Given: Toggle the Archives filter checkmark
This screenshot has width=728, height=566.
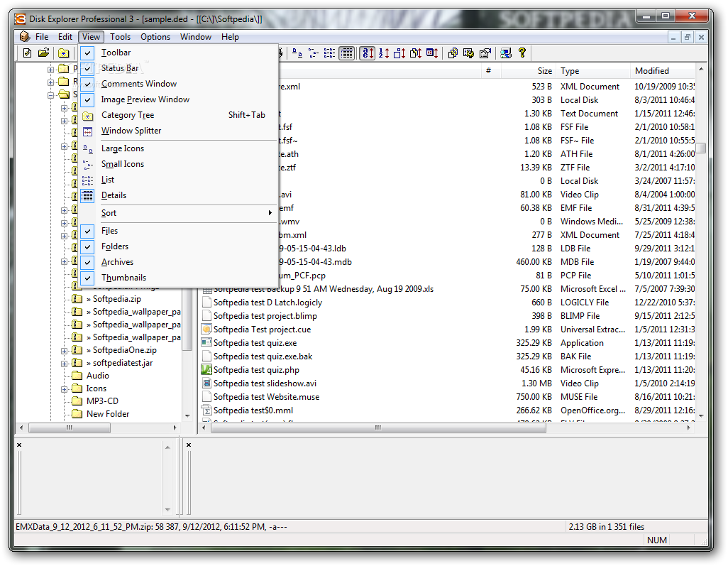Looking at the screenshot, I should click(87, 262).
